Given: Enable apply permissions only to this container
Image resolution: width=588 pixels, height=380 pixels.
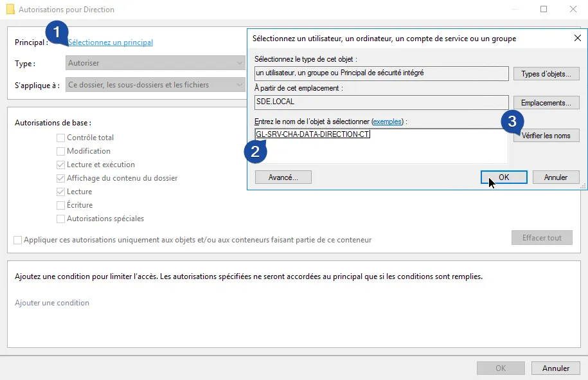Looking at the screenshot, I should coord(18,240).
